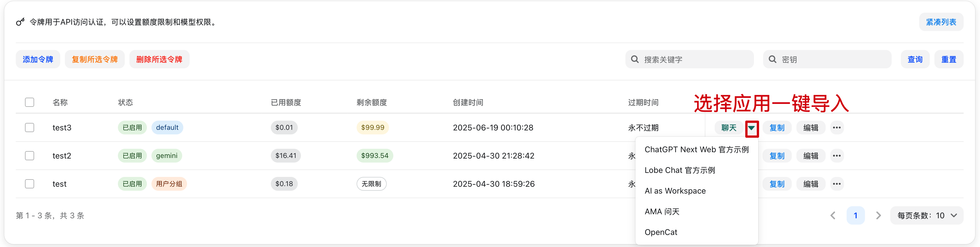
Task: Click the three-dot more menu for test3
Action: tap(836, 128)
